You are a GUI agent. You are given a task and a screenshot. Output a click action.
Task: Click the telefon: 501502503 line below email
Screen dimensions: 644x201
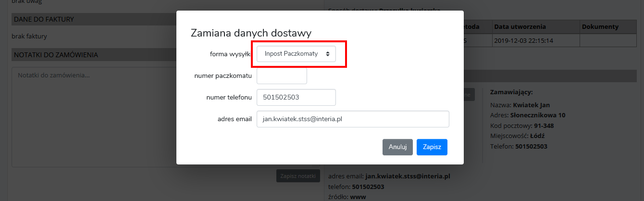click(x=356, y=187)
